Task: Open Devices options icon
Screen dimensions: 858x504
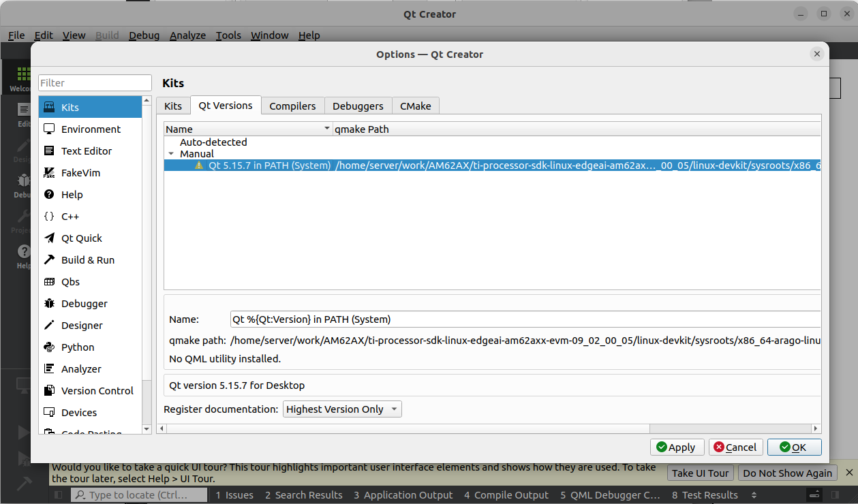Action: coord(49,413)
